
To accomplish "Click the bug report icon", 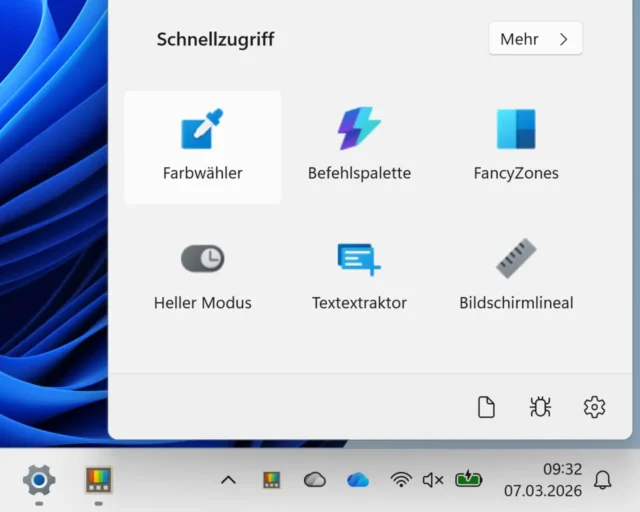I will pyautogui.click(x=540, y=407).
